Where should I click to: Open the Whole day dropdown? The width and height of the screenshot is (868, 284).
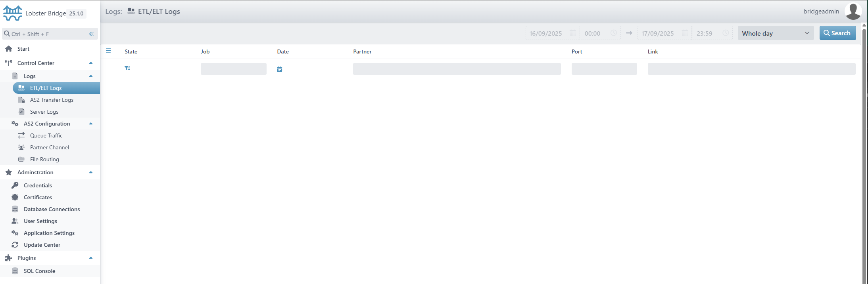[x=775, y=33]
